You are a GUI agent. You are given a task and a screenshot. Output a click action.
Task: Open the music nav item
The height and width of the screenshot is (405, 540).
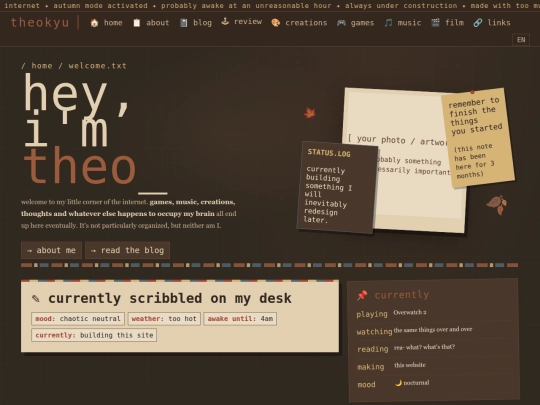[x=402, y=23]
